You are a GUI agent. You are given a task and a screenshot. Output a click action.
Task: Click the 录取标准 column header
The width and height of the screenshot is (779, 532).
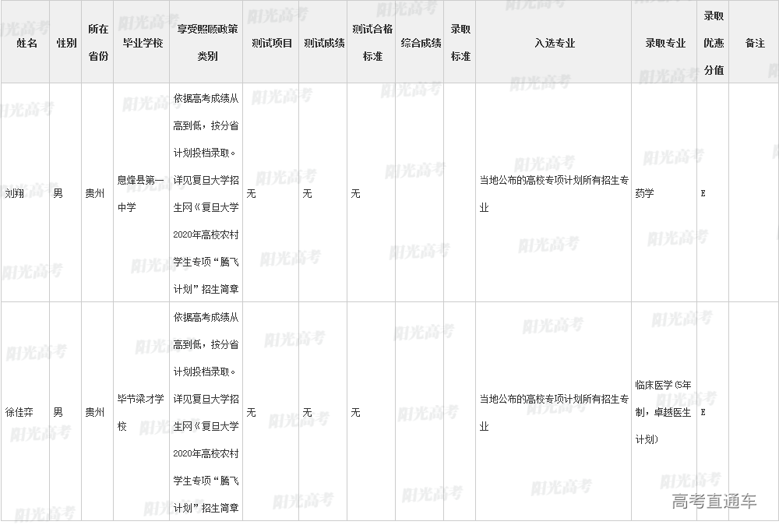460,43
